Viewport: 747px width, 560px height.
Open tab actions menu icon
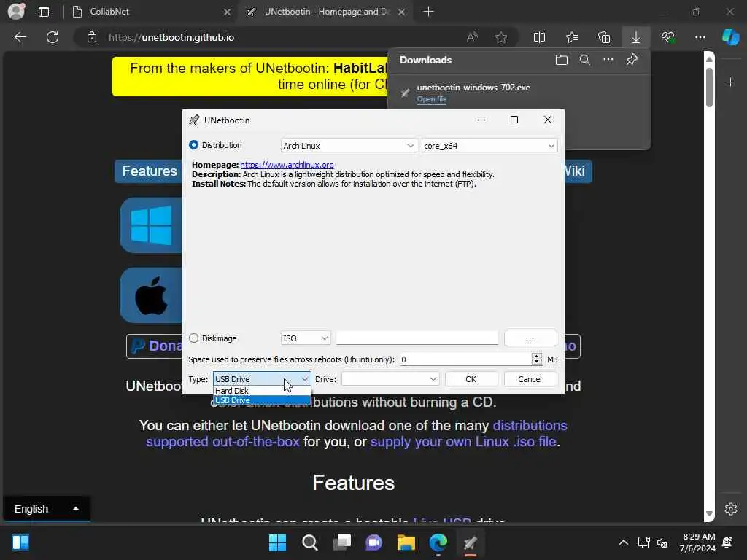43,12
